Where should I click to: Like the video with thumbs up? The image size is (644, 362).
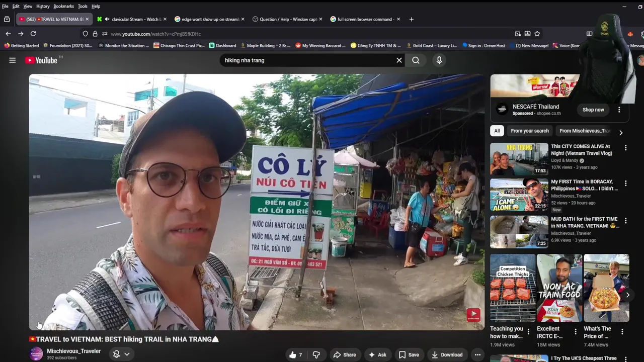click(296, 354)
